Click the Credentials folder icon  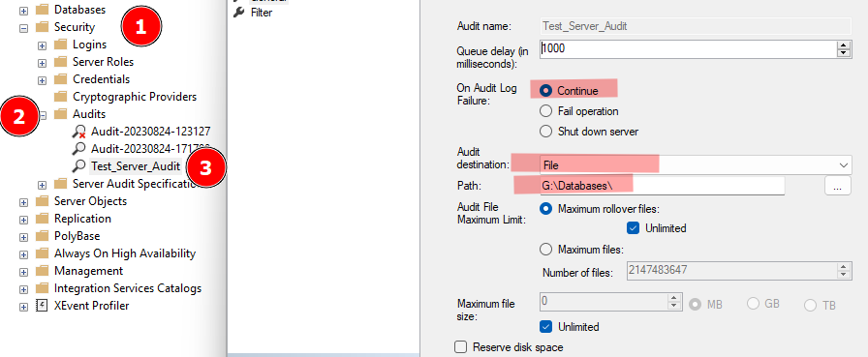pos(60,79)
